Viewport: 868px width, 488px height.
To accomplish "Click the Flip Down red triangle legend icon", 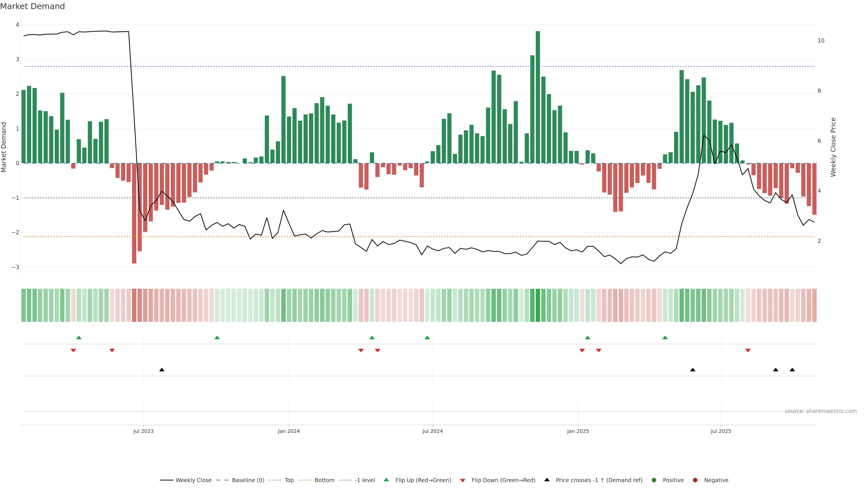I will tap(462, 480).
